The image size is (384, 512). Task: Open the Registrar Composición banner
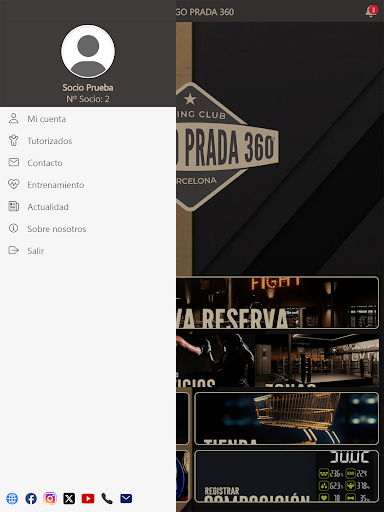click(x=286, y=476)
